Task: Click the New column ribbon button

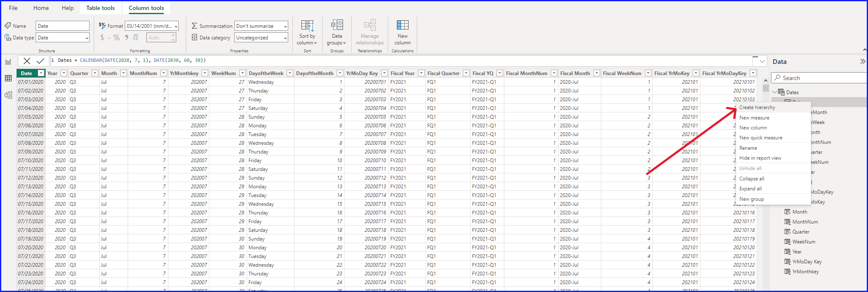Action: tap(402, 33)
